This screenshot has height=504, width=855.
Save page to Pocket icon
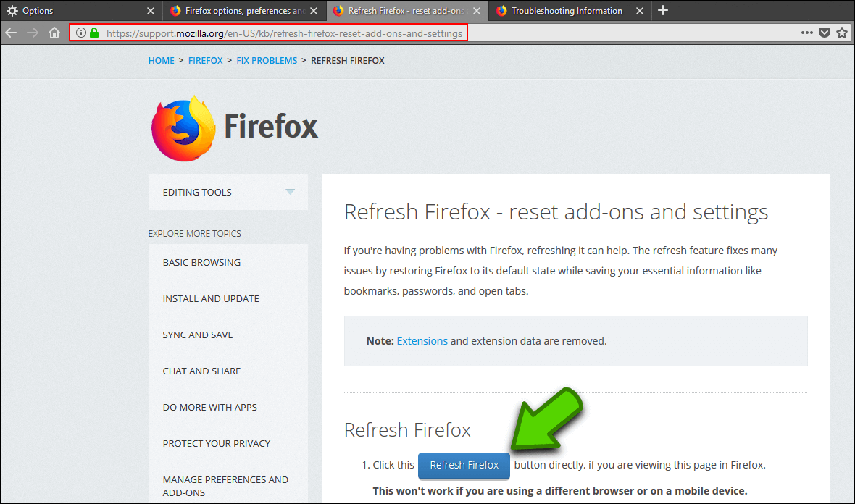tap(825, 33)
